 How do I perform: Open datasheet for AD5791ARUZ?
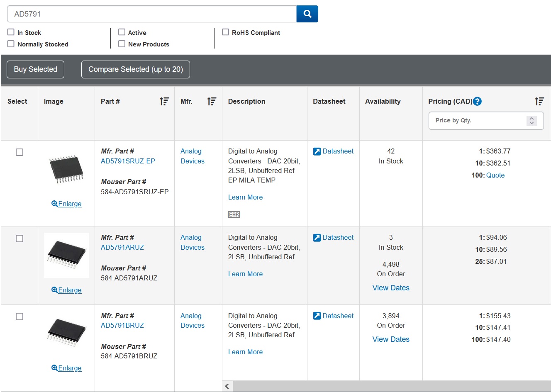coord(333,238)
